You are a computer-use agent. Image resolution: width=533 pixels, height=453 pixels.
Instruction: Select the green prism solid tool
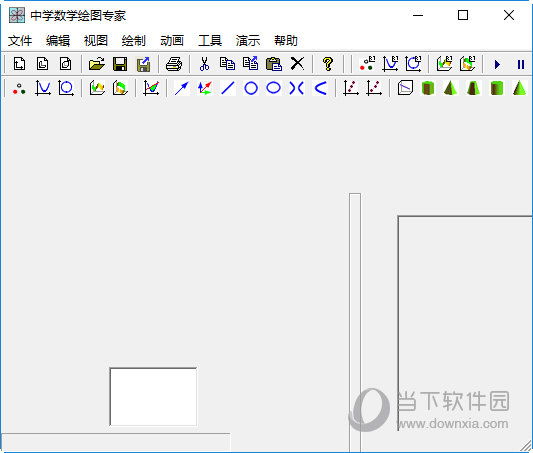click(428, 88)
